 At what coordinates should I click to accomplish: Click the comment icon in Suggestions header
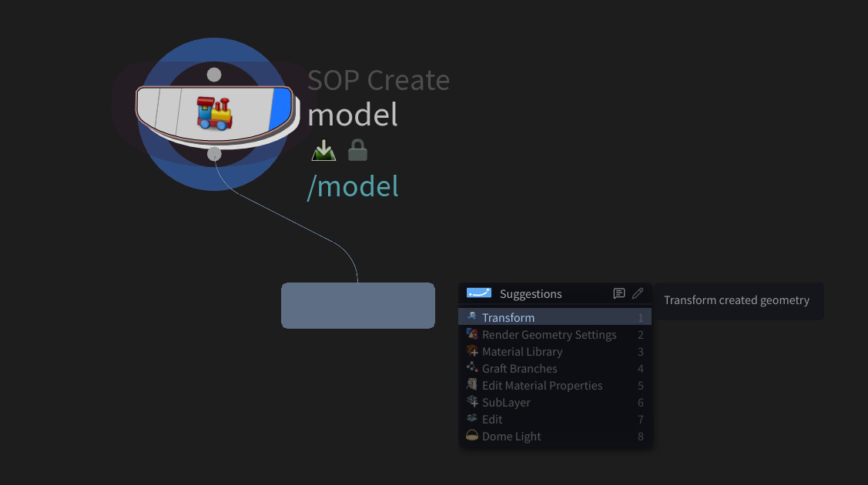(619, 293)
